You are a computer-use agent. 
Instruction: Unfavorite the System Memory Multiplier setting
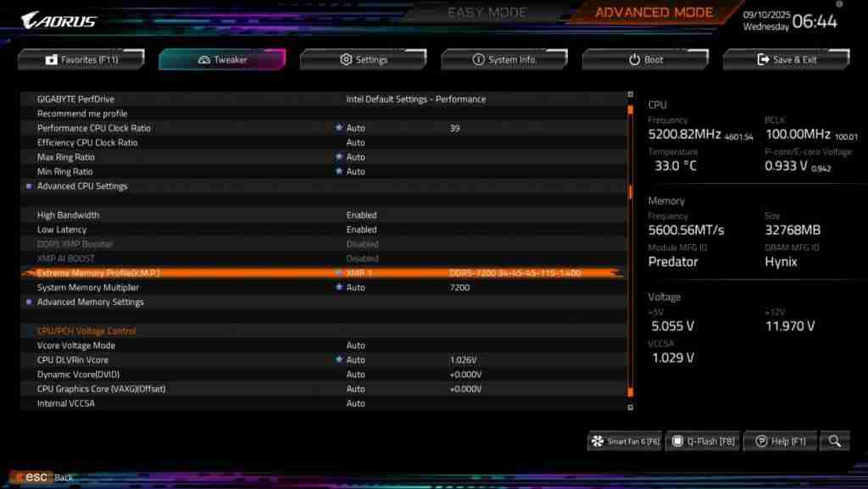tap(339, 287)
